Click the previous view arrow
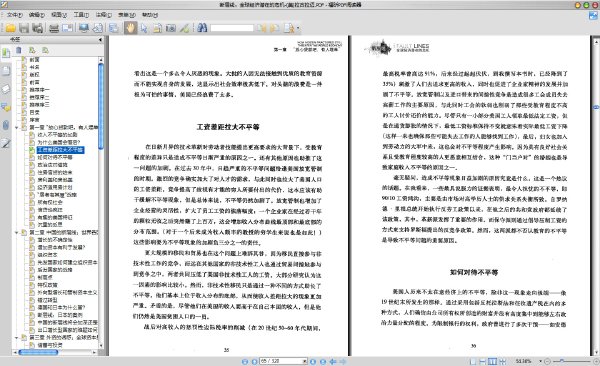 click(x=333, y=361)
